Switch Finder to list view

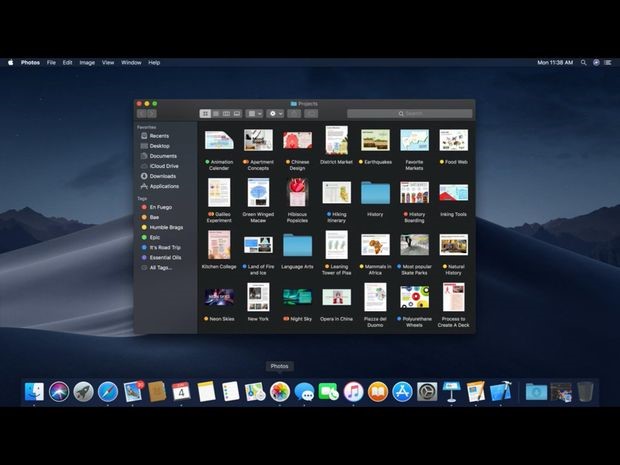coord(216,114)
